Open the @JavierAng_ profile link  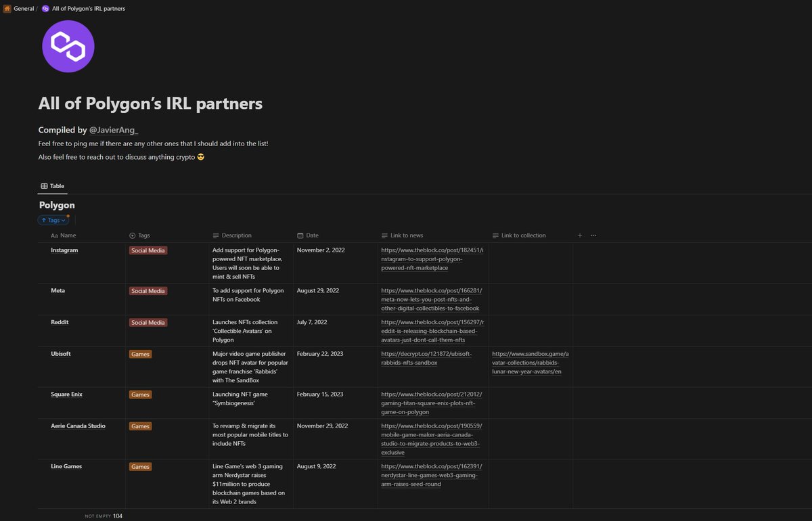click(114, 130)
